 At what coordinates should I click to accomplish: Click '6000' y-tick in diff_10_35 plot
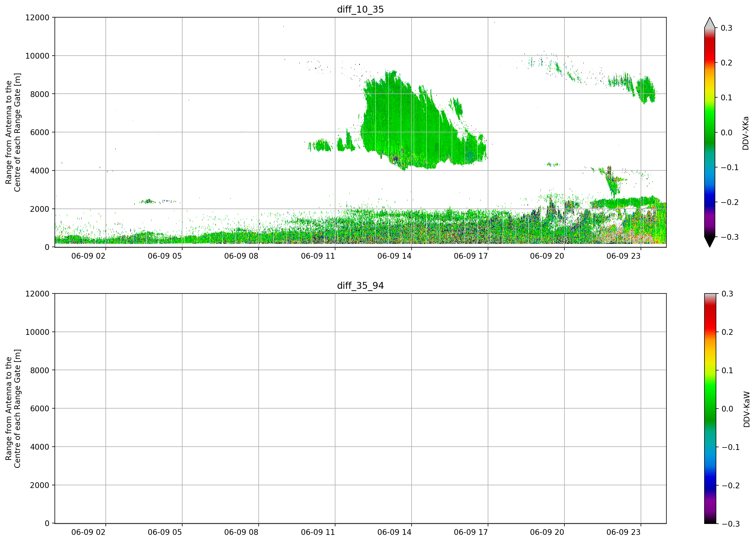pyautogui.click(x=40, y=132)
